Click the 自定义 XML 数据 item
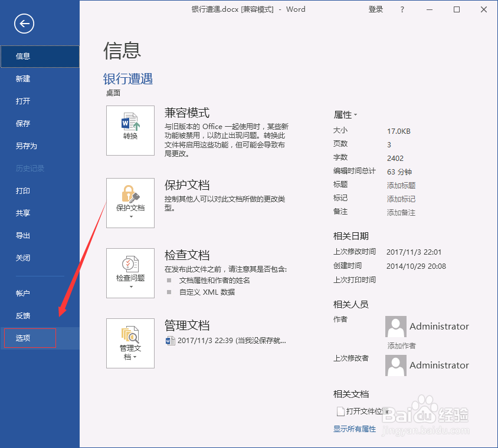The image size is (498, 448). pos(207,292)
